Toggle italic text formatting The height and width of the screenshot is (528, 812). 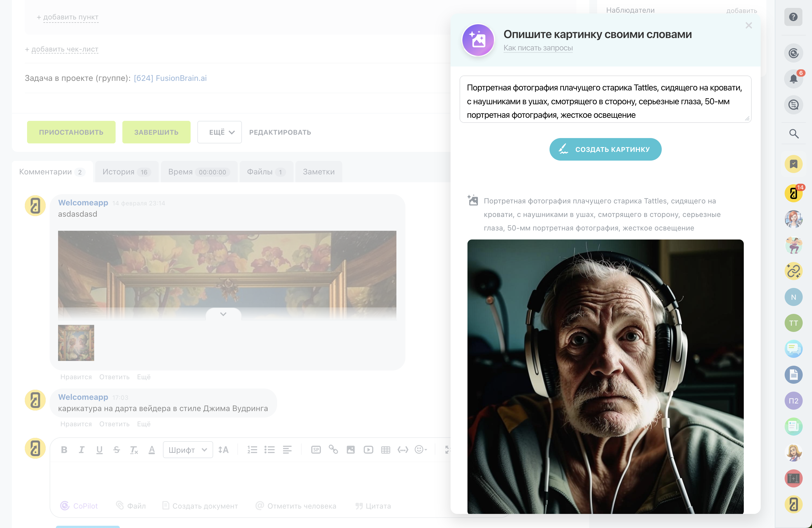pyautogui.click(x=81, y=450)
